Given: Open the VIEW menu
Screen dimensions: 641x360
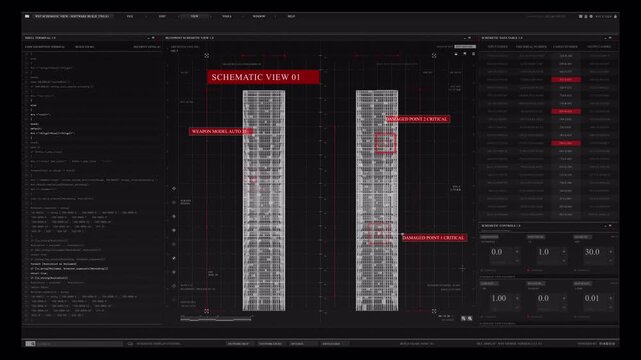Looking at the screenshot, I should (195, 16).
